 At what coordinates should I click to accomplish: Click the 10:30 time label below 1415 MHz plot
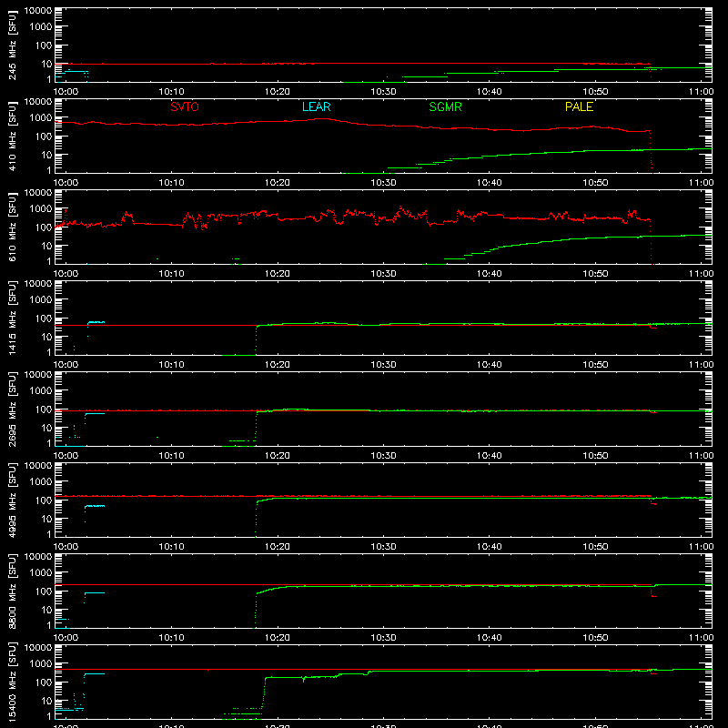click(383, 365)
